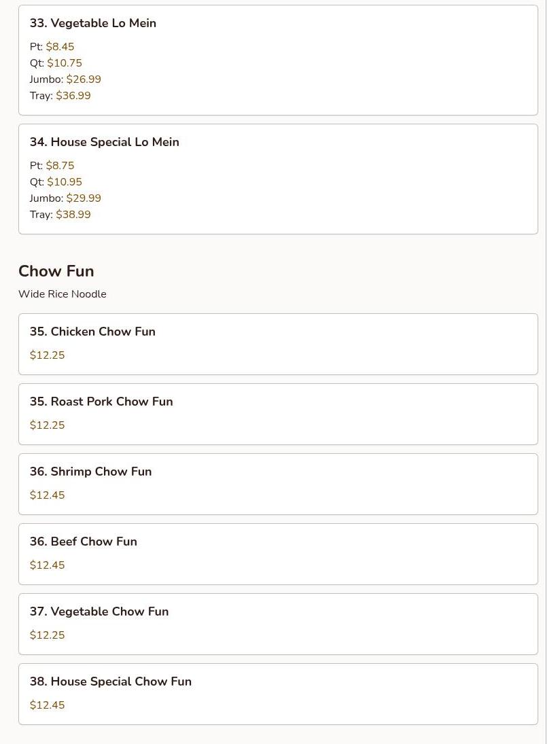This screenshot has height=744, width=560.
Task: Choose the Vegetable Lo Mein pint price $8.45
Action: [60, 46]
